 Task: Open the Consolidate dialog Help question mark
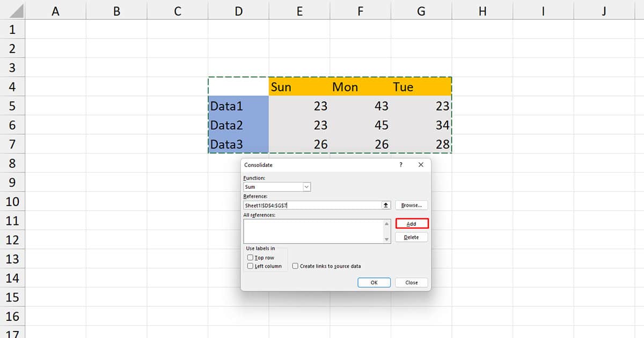tap(400, 165)
